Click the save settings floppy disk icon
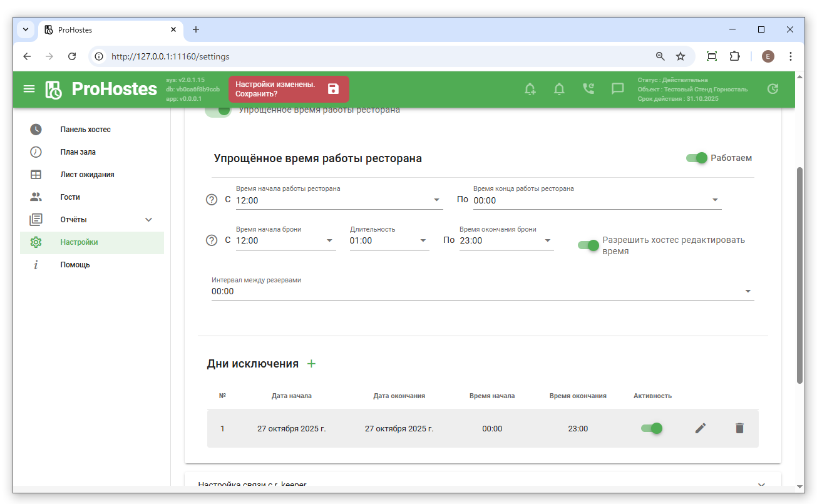This screenshot has width=817, height=504. [x=333, y=89]
